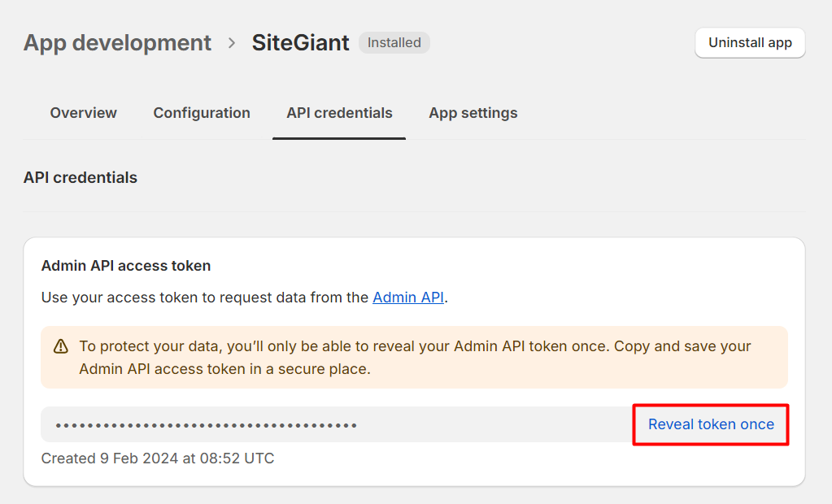Click the 'Use your access token' description
Image resolution: width=832 pixels, height=504 pixels.
pos(205,298)
